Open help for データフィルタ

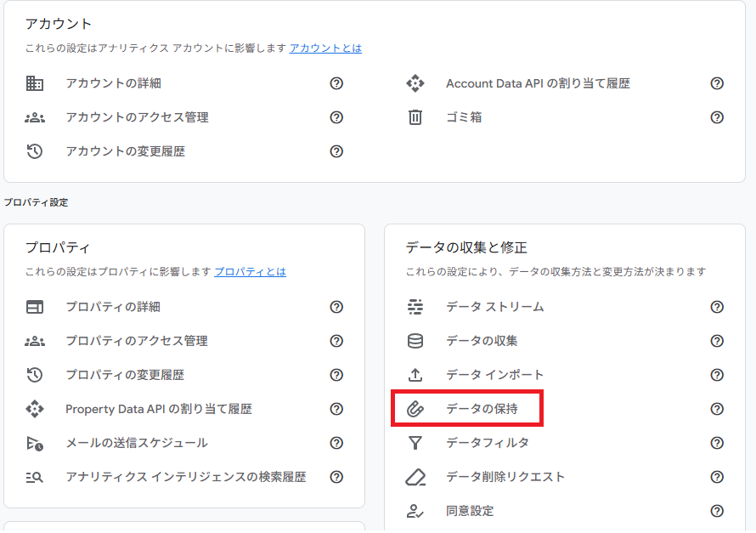click(x=717, y=443)
